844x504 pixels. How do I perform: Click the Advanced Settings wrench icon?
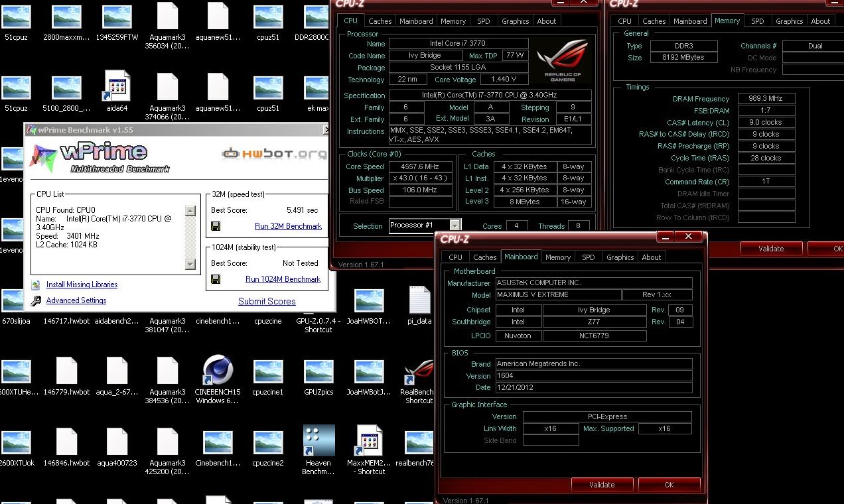pos(36,300)
